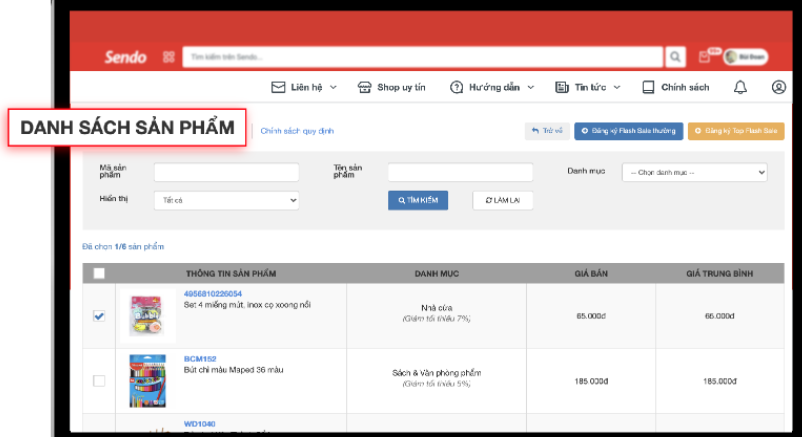Image resolution: width=802 pixels, height=437 pixels.
Task: Open Shop uy tín store page
Action: pyautogui.click(x=391, y=87)
